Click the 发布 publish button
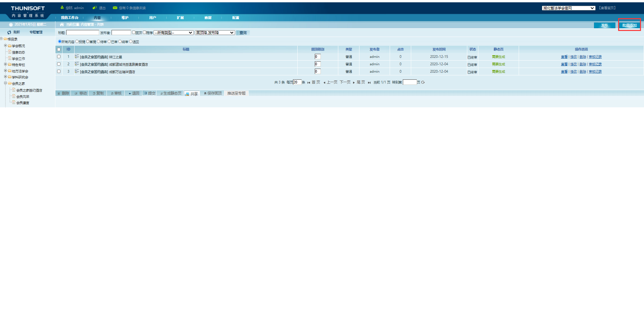 [x=604, y=25]
